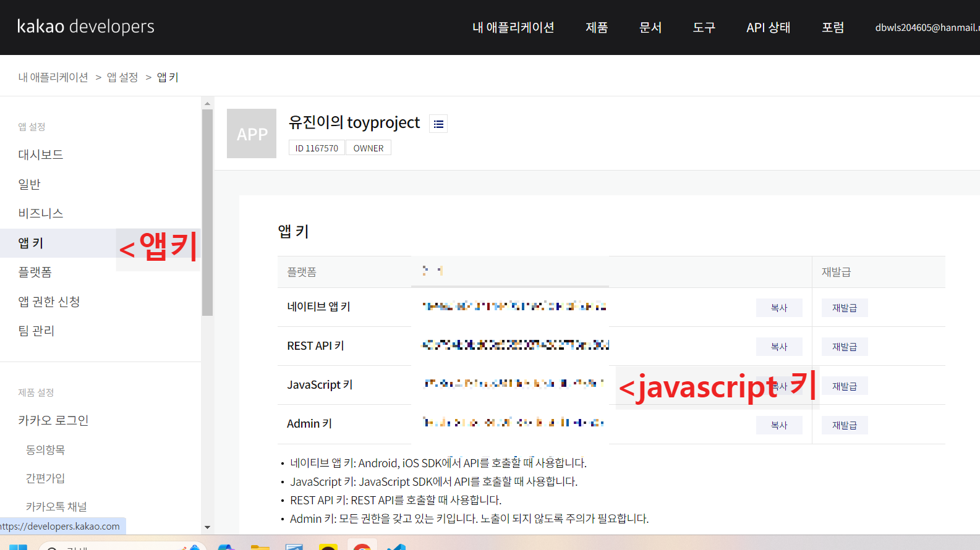Click the Admin 키 row label
Viewport: 980px width, 550px height.
click(x=309, y=423)
